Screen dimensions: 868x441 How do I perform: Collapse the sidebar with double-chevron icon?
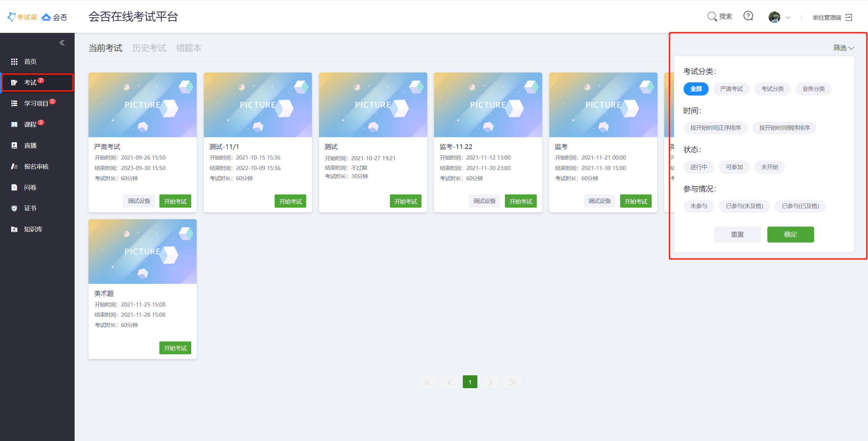(x=62, y=43)
